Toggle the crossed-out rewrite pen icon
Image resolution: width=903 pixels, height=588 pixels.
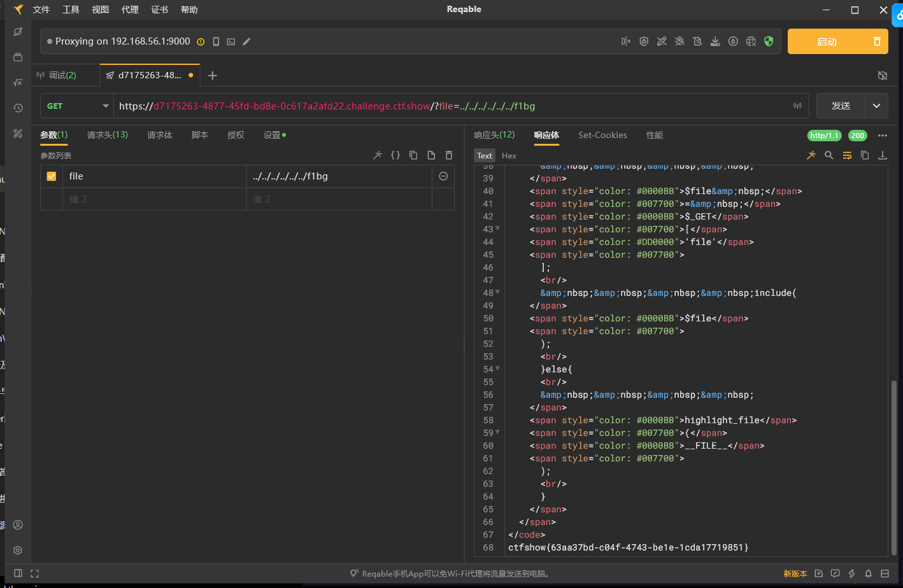(x=662, y=41)
